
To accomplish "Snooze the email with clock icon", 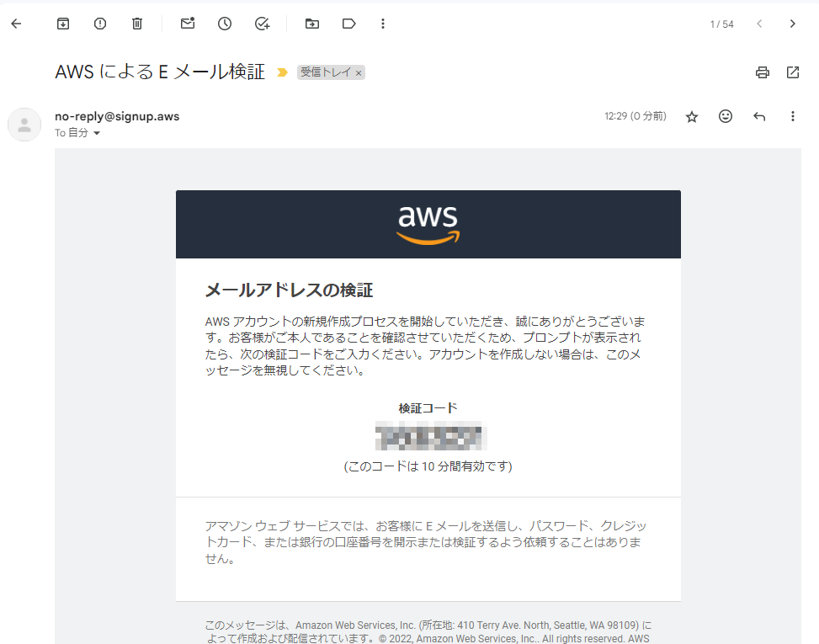I will tap(225, 24).
